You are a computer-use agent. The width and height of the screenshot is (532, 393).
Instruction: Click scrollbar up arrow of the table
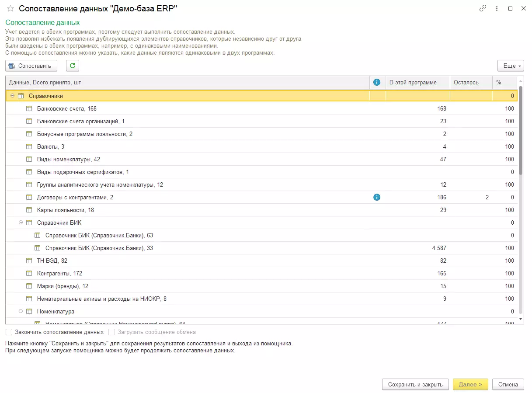(521, 80)
